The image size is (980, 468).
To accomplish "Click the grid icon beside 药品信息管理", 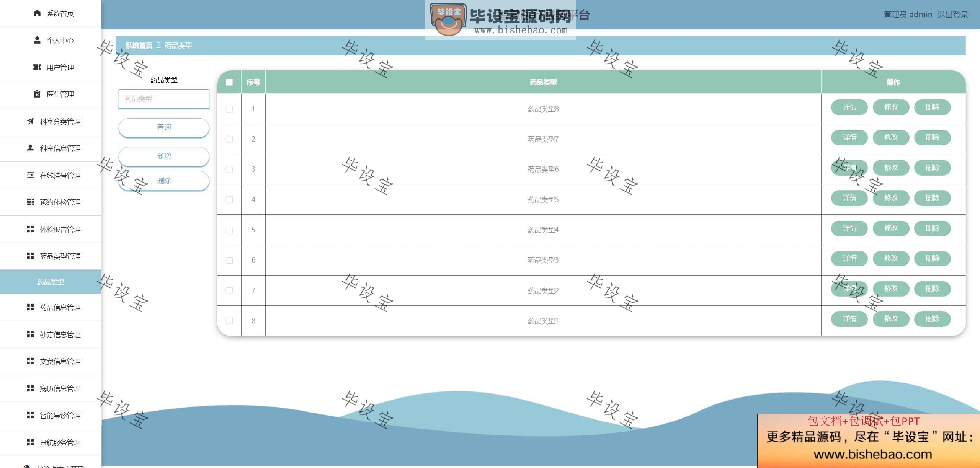I will (30, 307).
